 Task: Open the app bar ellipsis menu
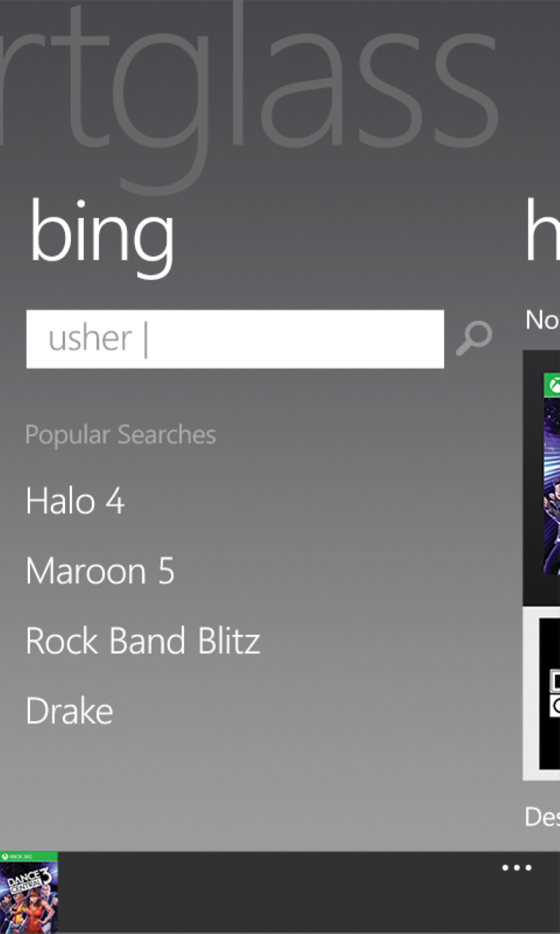click(516, 867)
